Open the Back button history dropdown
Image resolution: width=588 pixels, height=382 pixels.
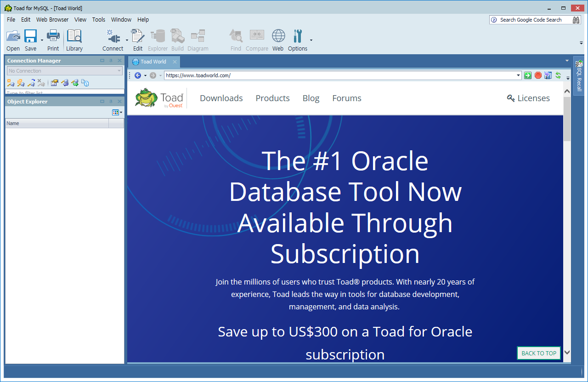[145, 75]
